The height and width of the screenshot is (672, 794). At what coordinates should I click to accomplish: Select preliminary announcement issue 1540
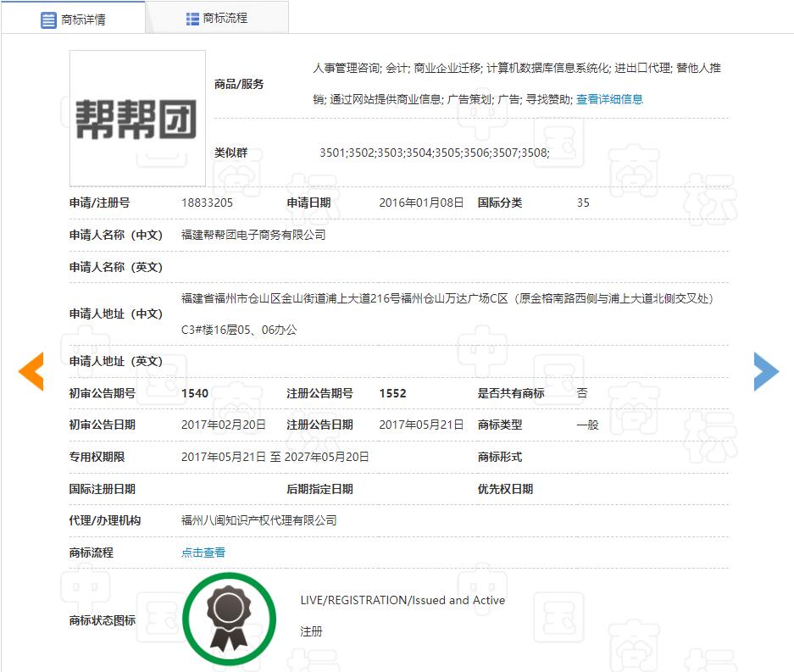(195, 393)
